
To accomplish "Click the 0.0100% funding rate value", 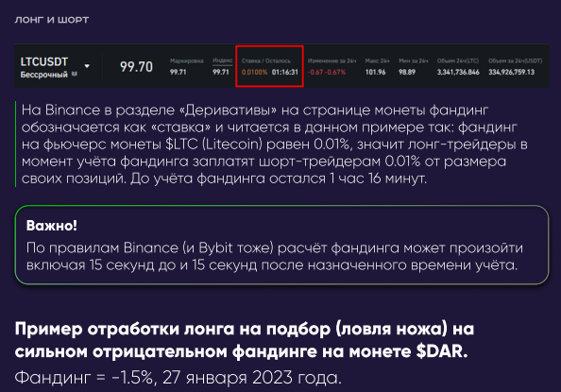I will click(x=254, y=72).
